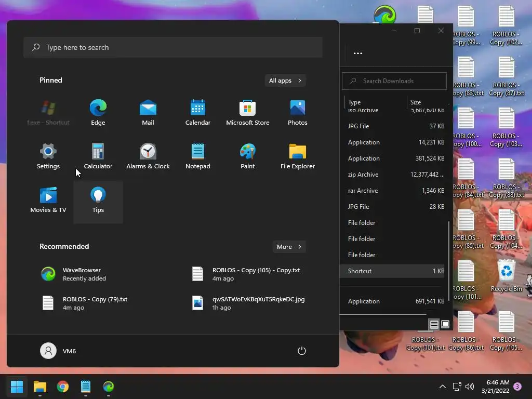Screen dimensions: 532x399
Task: Select the Application 14,231 KB row
Action: [x=392, y=142]
